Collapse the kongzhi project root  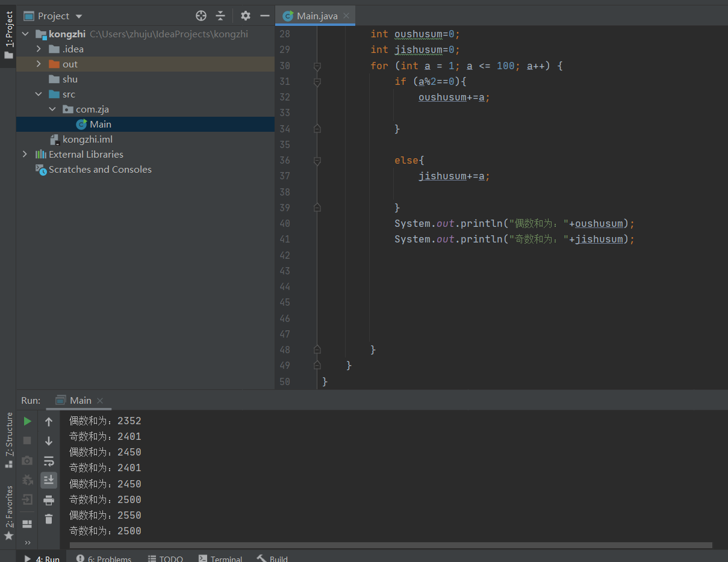[25, 34]
